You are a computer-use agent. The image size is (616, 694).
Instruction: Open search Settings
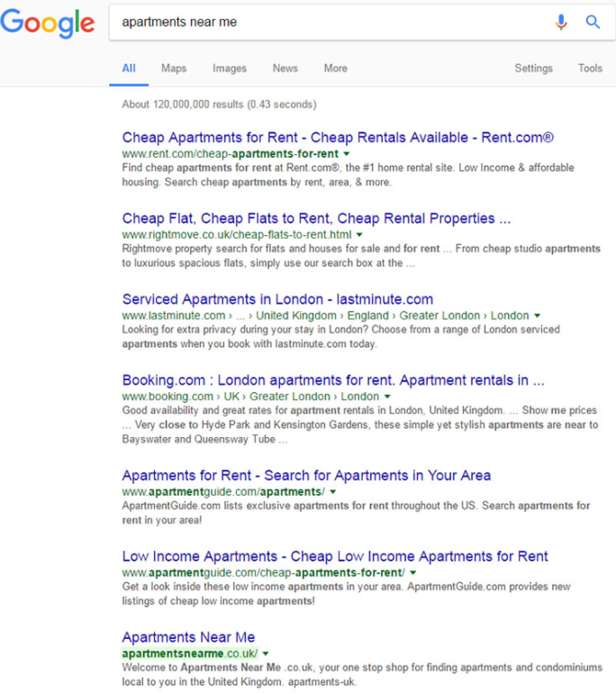[533, 68]
